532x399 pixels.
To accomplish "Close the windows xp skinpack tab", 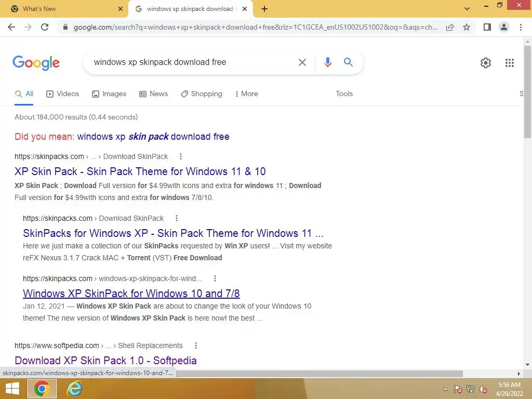I will click(245, 9).
